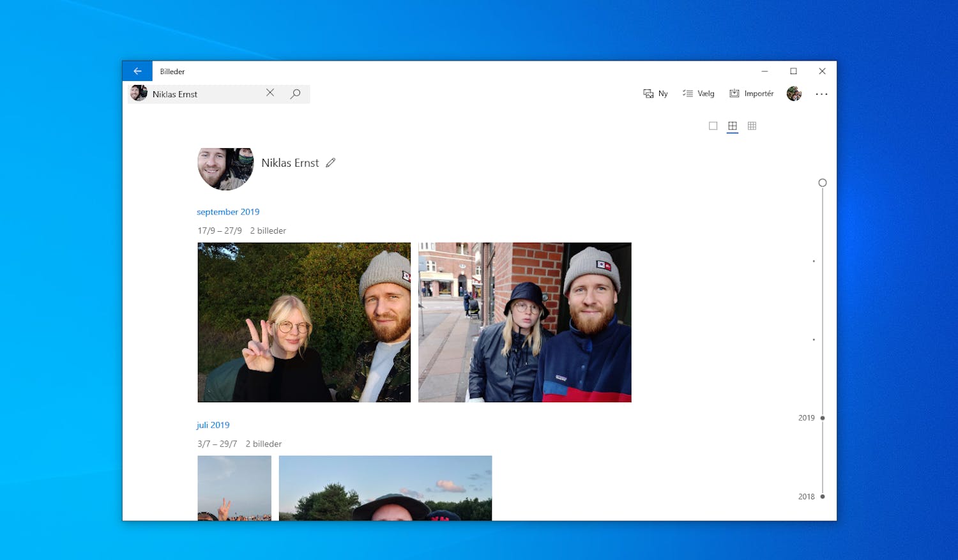Switch to the small grid view
958x560 pixels.
[x=752, y=126]
